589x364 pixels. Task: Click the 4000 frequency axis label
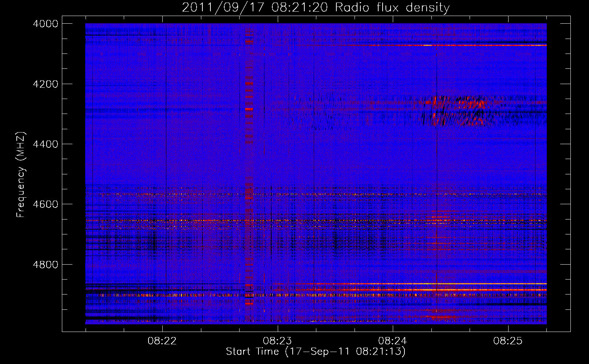(46, 24)
